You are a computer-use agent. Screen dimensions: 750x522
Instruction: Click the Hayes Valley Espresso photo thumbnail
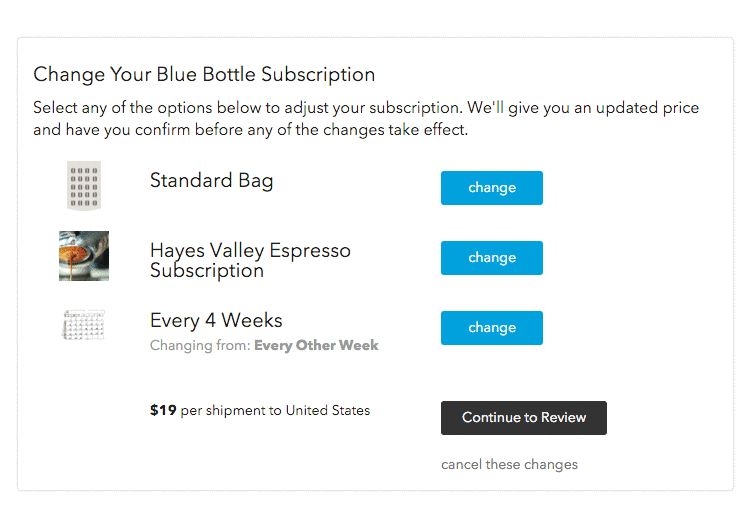click(x=84, y=256)
